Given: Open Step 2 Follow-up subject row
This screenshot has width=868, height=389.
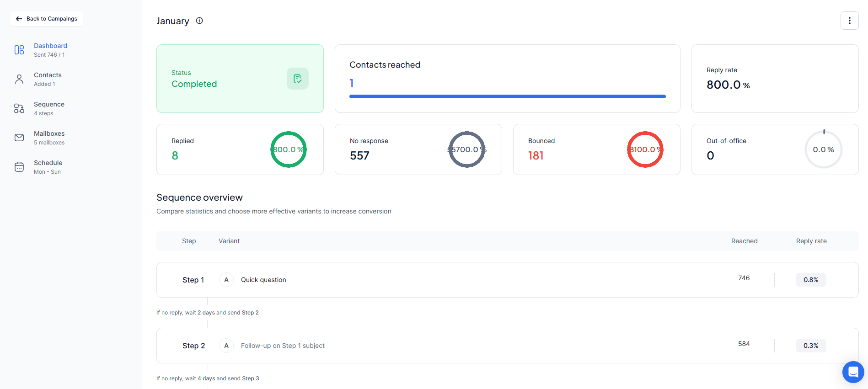Looking at the screenshot, I should [283, 346].
